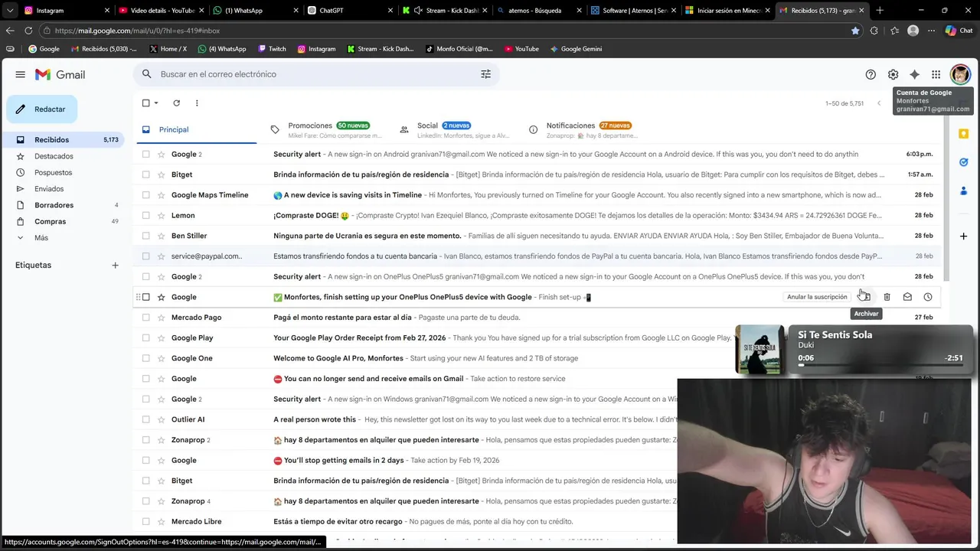Screen dimensions: 980x551
Task: Click the email search input field
Action: click(317, 74)
